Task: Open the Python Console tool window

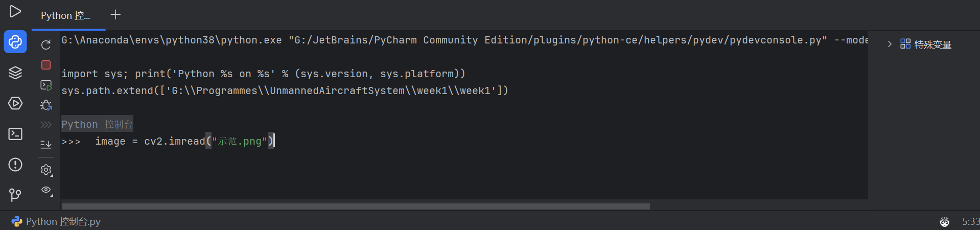Action: 15,42
